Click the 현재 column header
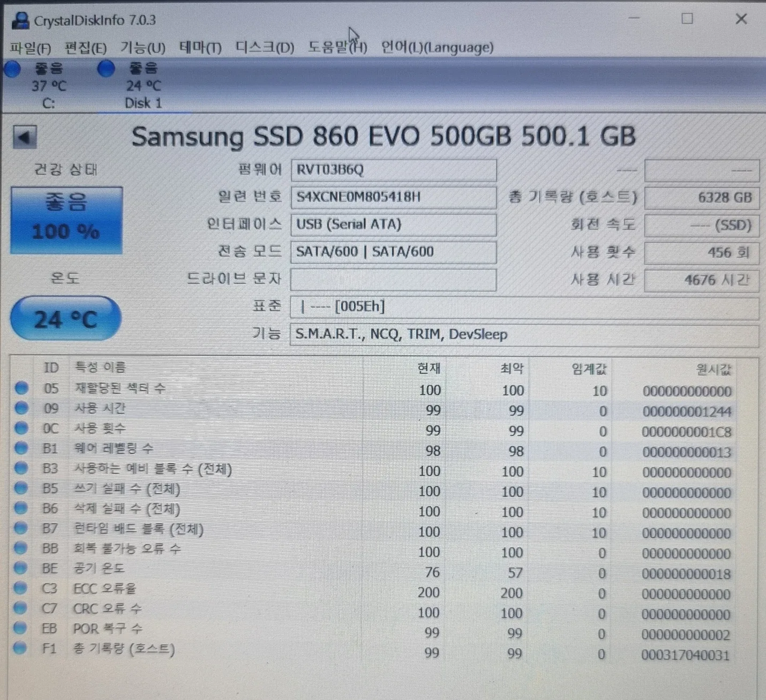Screen dimensions: 766x700 tap(429, 368)
